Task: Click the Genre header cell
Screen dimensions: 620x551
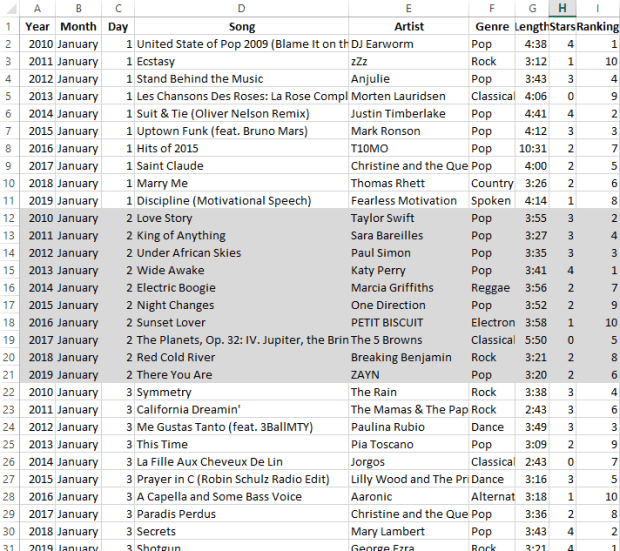Action: click(491, 27)
